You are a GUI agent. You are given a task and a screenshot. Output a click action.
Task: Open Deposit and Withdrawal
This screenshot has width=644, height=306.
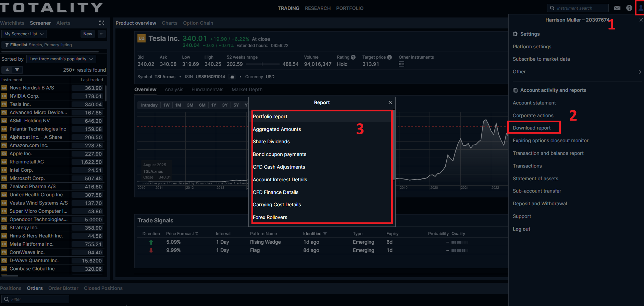click(540, 204)
